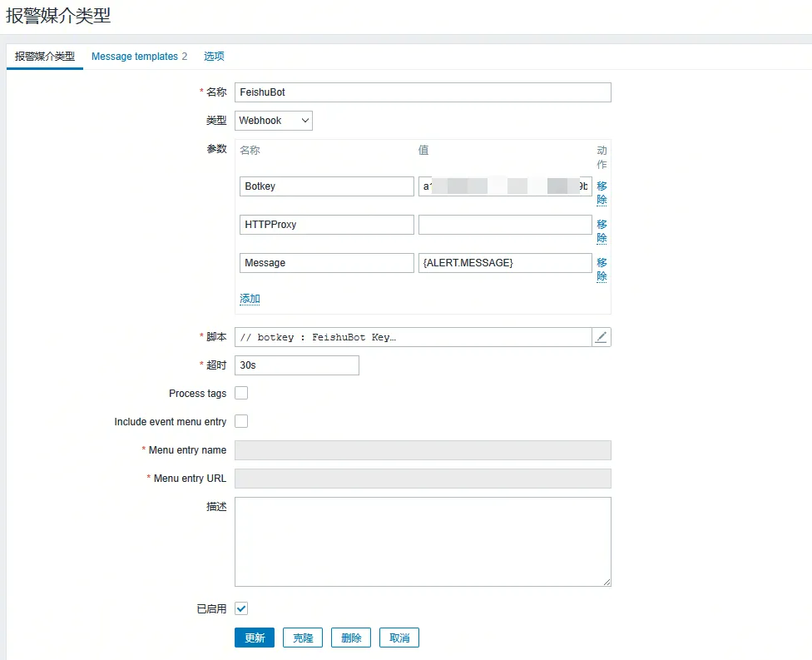Tick the Process tags checkbox
The width and height of the screenshot is (812, 660).
tap(241, 393)
